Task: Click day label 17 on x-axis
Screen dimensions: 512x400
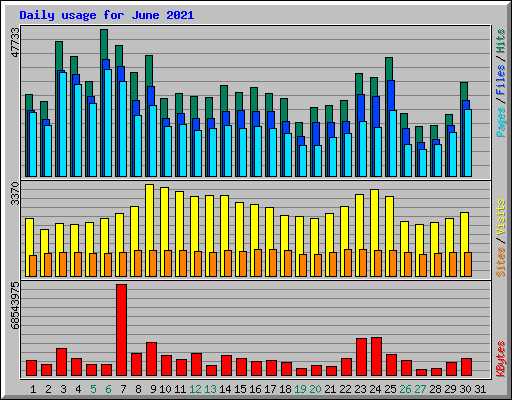Action: tap(270, 389)
